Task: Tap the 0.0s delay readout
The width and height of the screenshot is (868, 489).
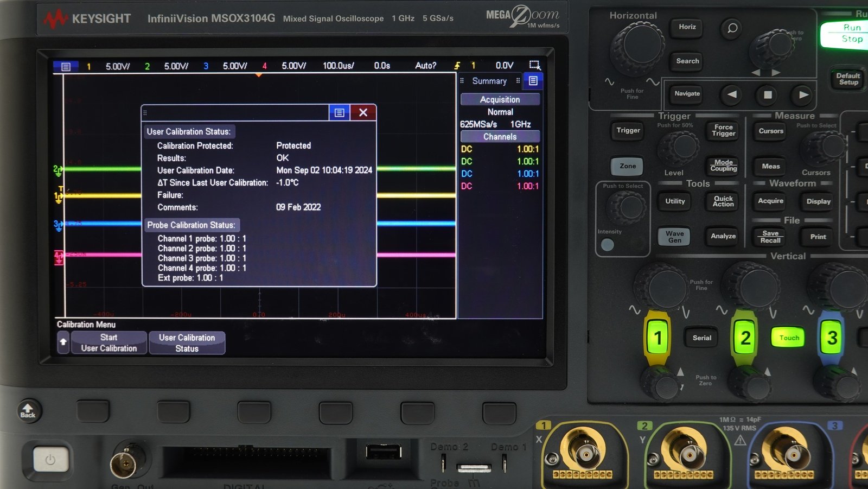Action: pos(382,66)
